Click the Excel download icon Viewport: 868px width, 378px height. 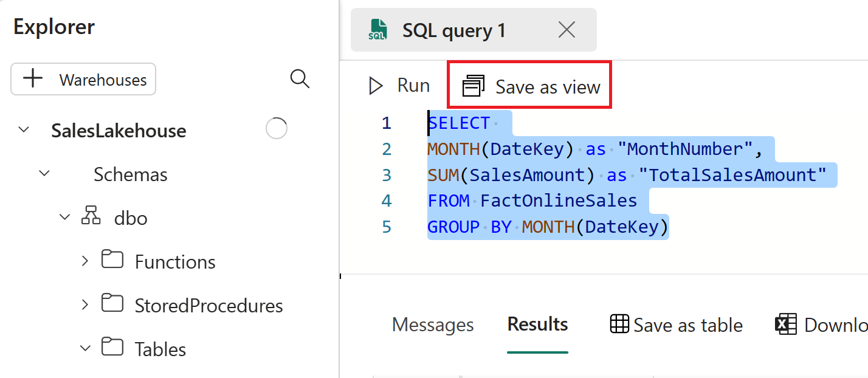[x=786, y=324]
